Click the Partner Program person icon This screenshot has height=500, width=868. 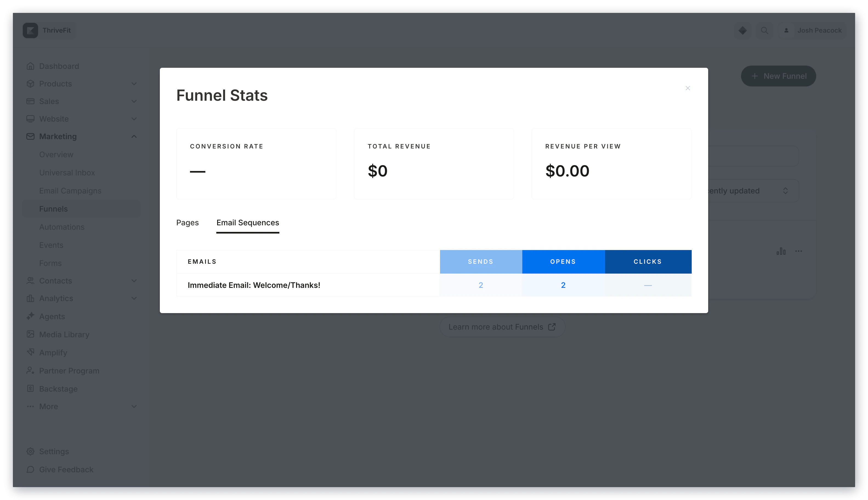tap(30, 370)
